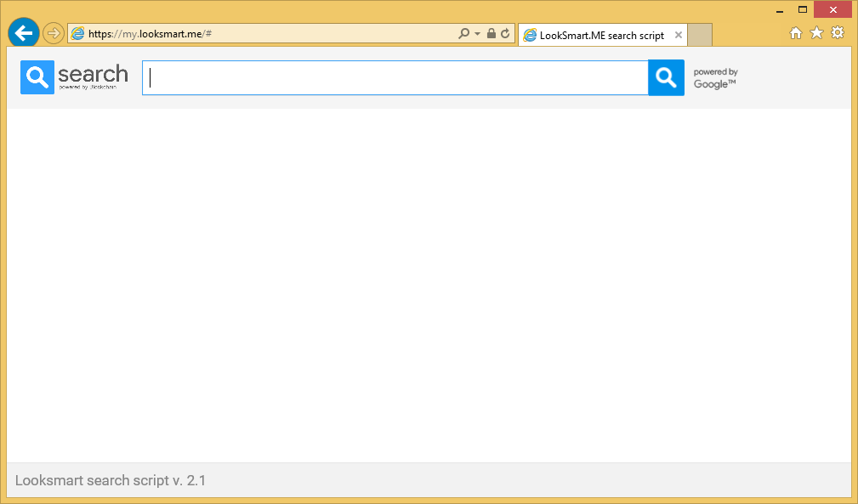The height and width of the screenshot is (504, 858).
Task: Close the LookSmart.ME search script tab
Action: click(679, 36)
